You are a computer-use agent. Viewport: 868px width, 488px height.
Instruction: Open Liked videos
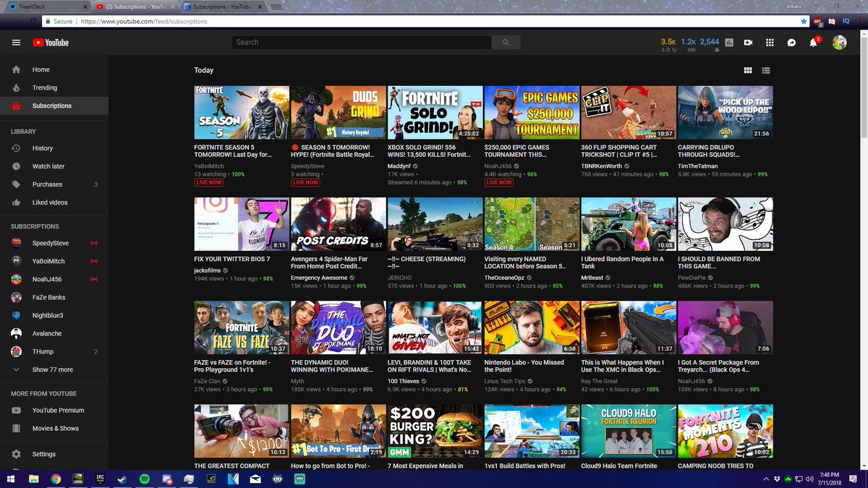(54, 202)
